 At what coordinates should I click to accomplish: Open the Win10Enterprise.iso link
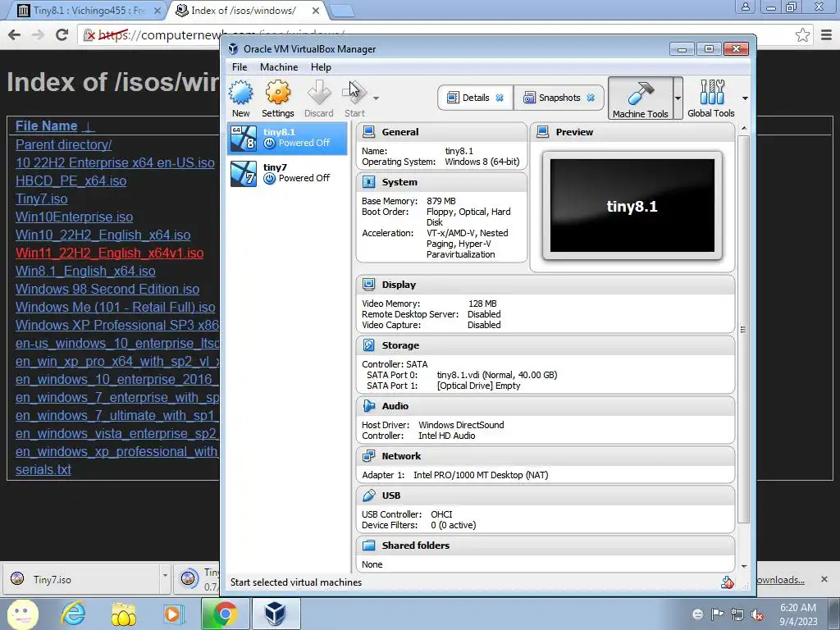[74, 217]
